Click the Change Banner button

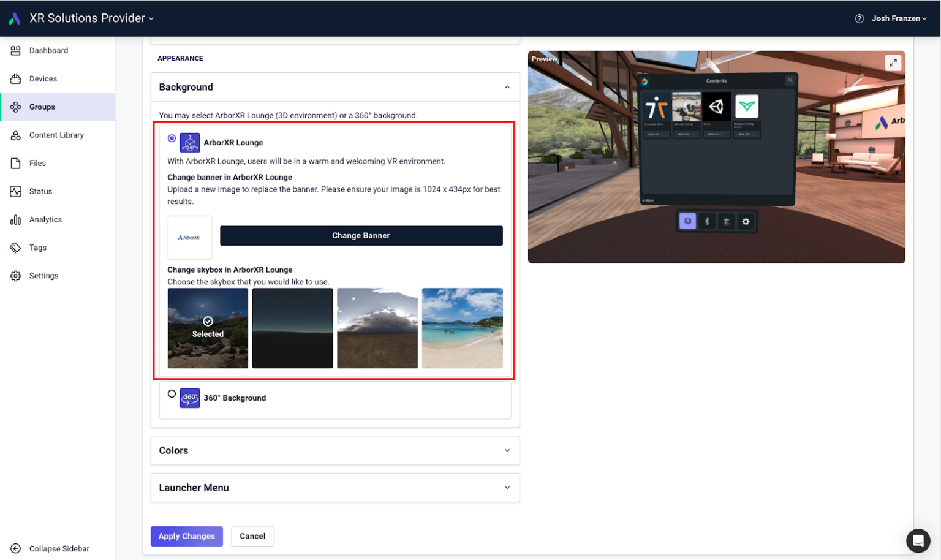point(361,235)
